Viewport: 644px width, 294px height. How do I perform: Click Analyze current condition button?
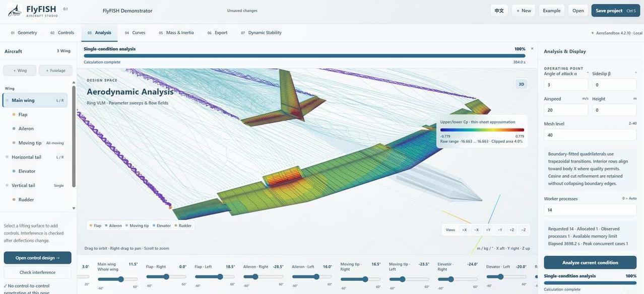590,262
